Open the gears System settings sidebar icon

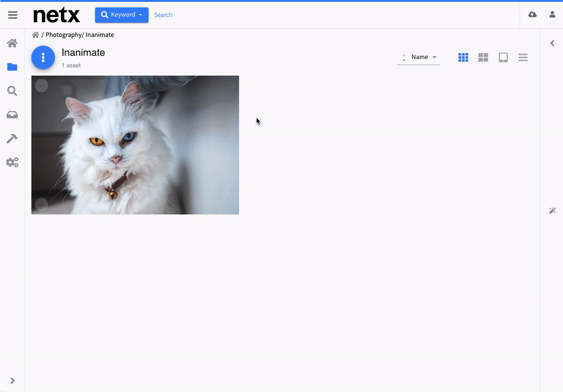pyautogui.click(x=12, y=163)
